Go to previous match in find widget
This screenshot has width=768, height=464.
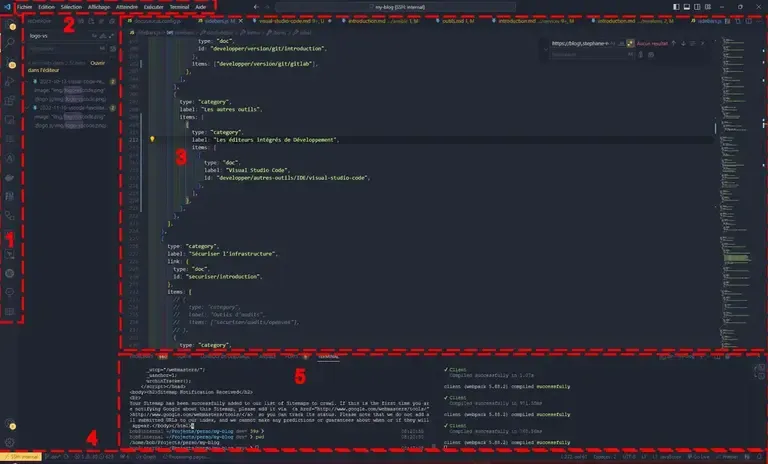click(x=673, y=43)
